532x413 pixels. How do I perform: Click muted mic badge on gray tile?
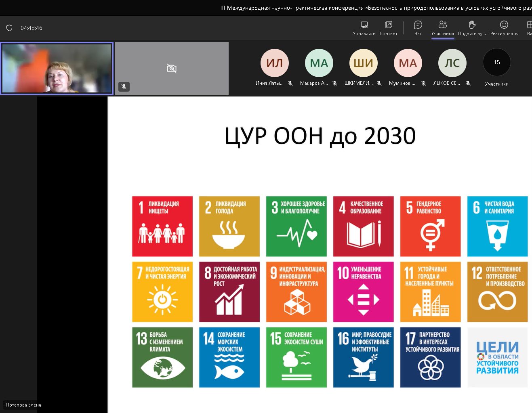point(124,86)
